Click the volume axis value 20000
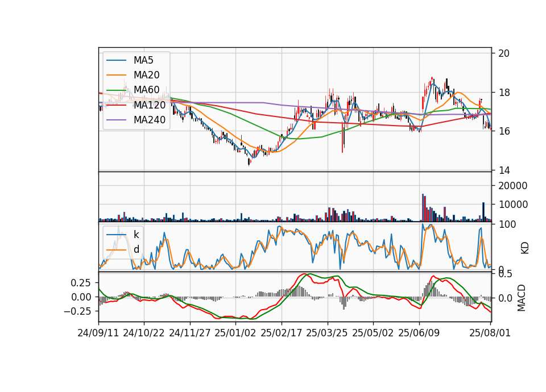Image resolution: width=546 pixels, height=392 pixels. tap(513, 186)
